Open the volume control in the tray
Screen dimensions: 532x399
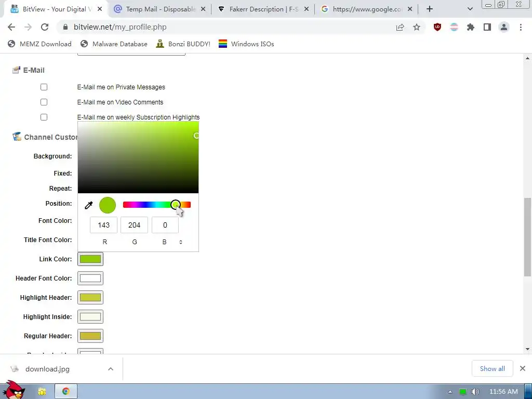point(475,392)
